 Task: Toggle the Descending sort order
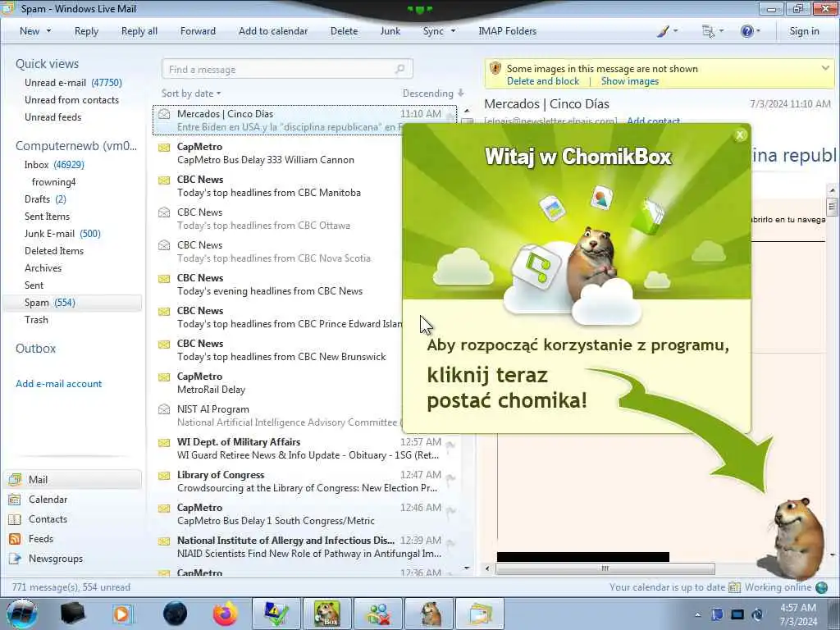tap(433, 94)
